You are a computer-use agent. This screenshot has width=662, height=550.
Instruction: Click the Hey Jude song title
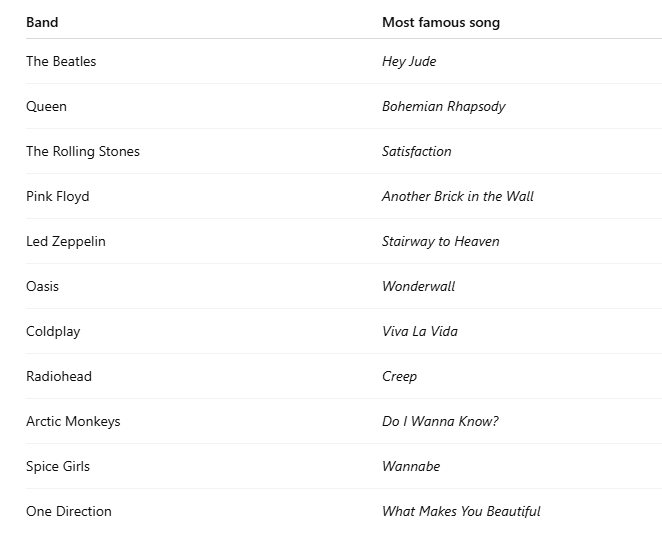click(409, 61)
